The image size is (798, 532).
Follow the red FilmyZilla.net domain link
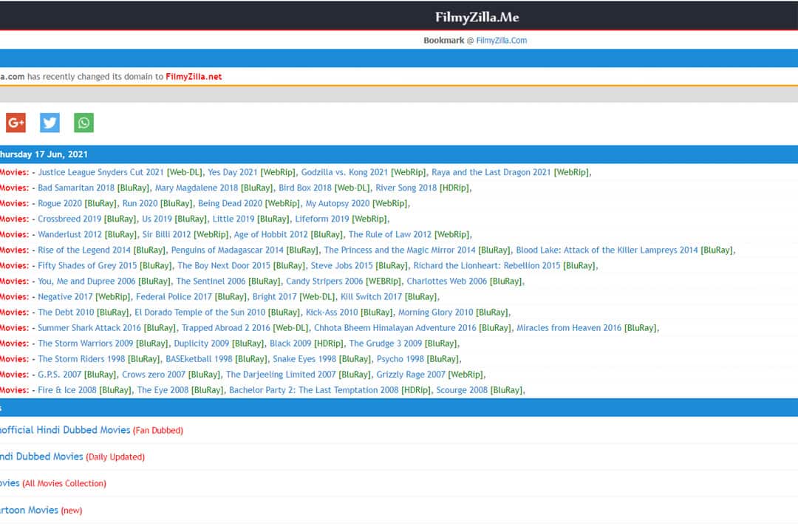194,77
